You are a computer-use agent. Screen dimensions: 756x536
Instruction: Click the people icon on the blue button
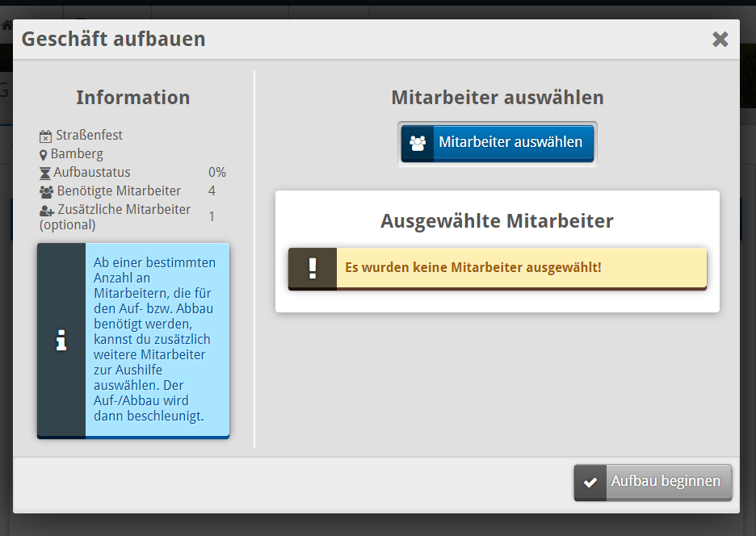[418, 144]
